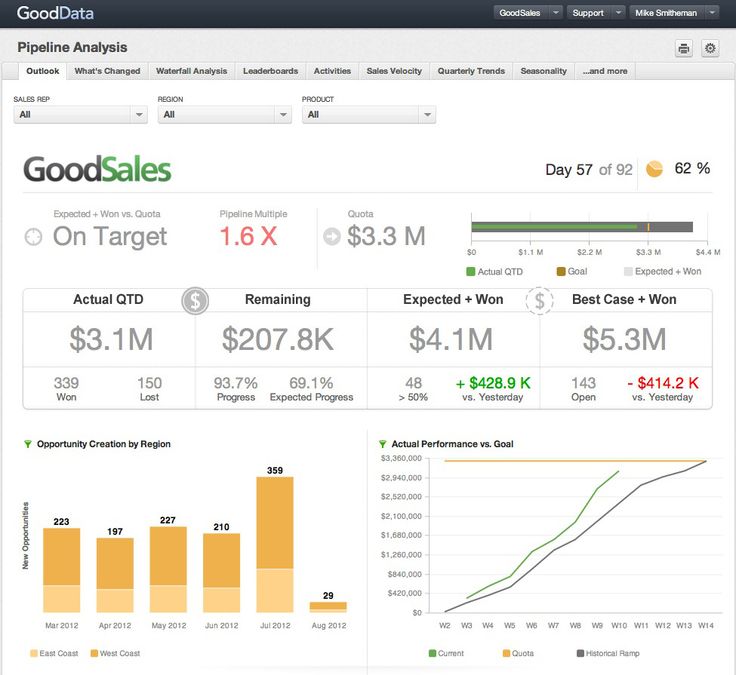Click the Day 57 of 92 text
Screen dimensions: 736x675
coord(589,169)
